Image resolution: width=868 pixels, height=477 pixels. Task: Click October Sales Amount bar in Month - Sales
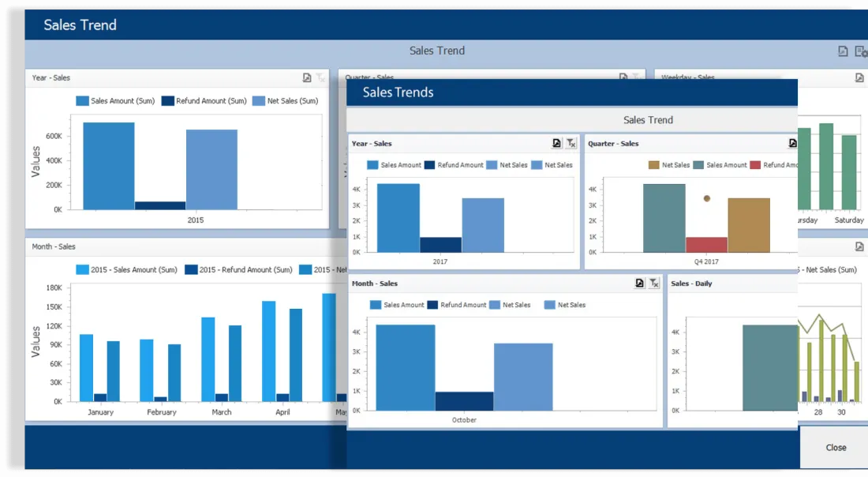point(406,368)
